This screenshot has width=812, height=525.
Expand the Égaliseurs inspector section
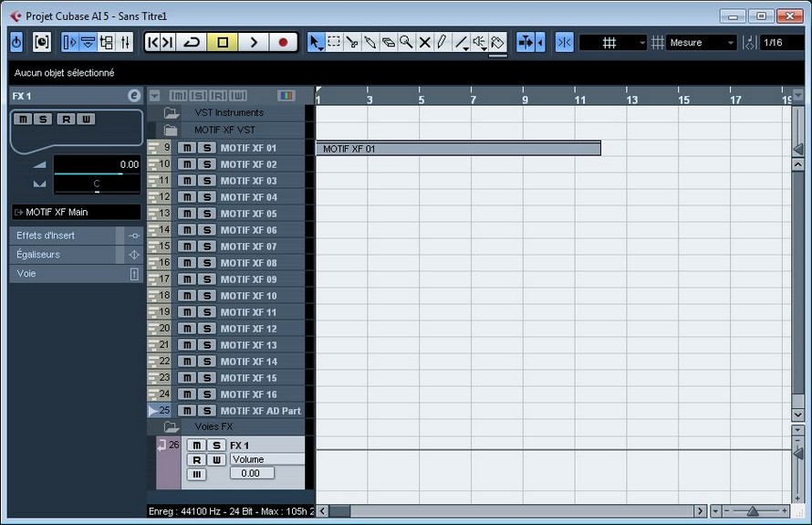pyautogui.click(x=64, y=255)
